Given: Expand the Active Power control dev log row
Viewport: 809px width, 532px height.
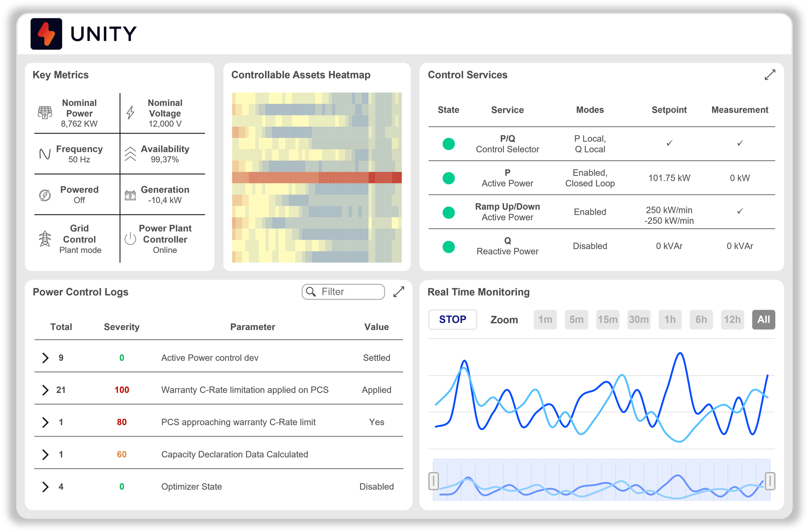Looking at the screenshot, I should point(45,358).
